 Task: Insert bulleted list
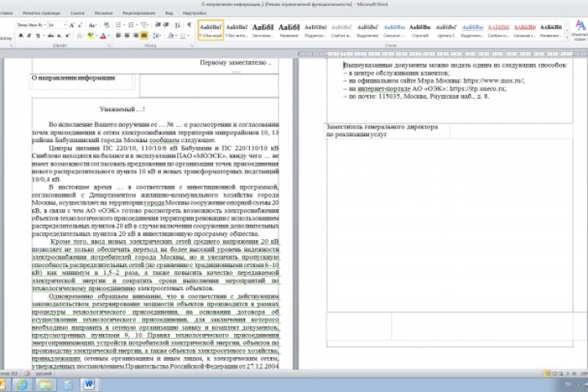tap(118, 25)
